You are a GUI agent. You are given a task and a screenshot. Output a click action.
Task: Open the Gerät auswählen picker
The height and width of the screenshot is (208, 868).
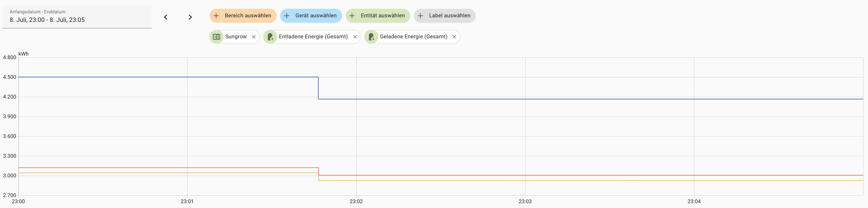point(316,16)
